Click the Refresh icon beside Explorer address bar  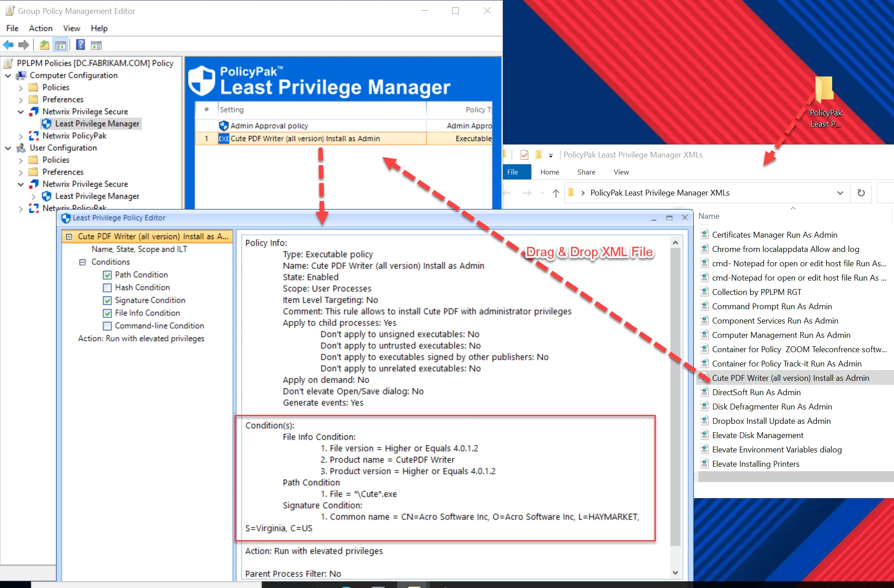[860, 192]
